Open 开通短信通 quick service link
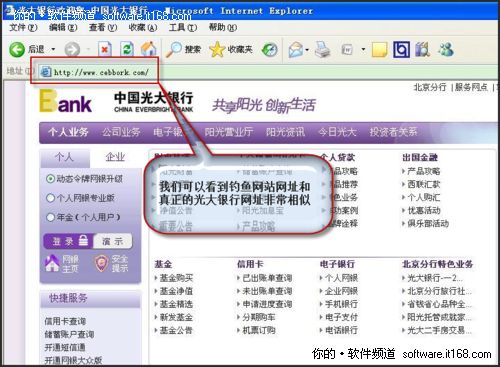Viewport: 500px width, 367px height. pyautogui.click(x=65, y=347)
